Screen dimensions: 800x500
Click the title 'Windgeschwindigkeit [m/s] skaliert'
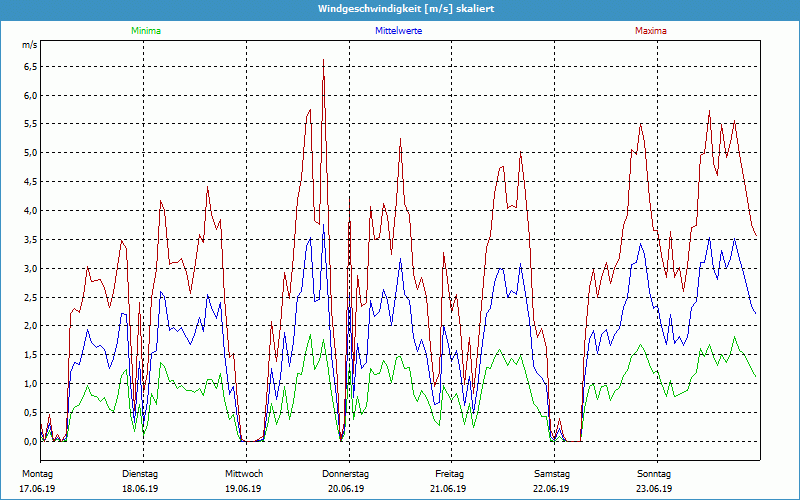pyautogui.click(x=406, y=9)
